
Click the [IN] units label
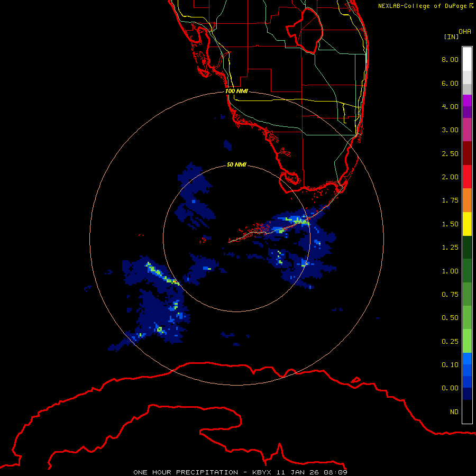(x=451, y=36)
